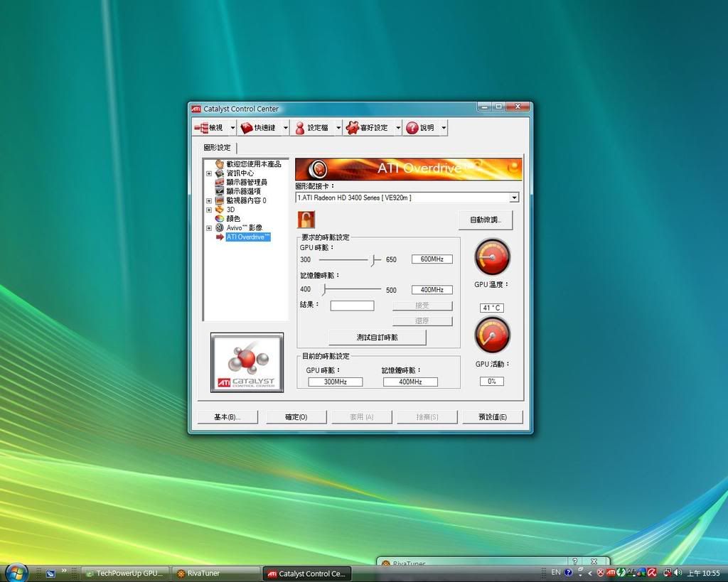Click the 套用(A) button

pyautogui.click(x=362, y=416)
